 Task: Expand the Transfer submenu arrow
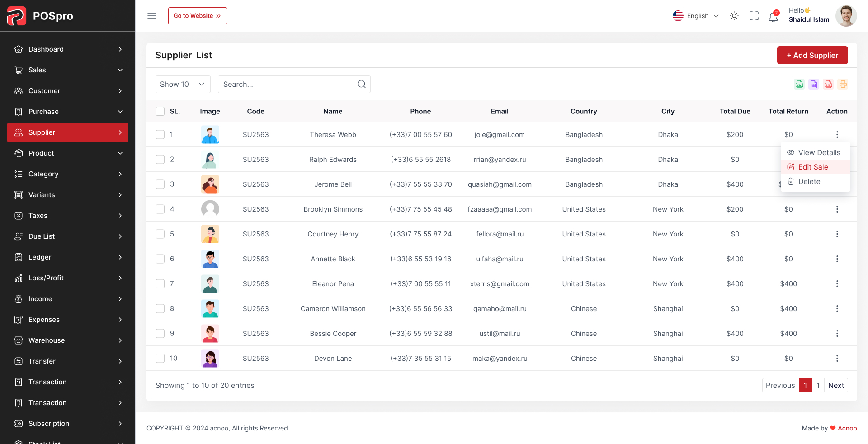pos(120,361)
